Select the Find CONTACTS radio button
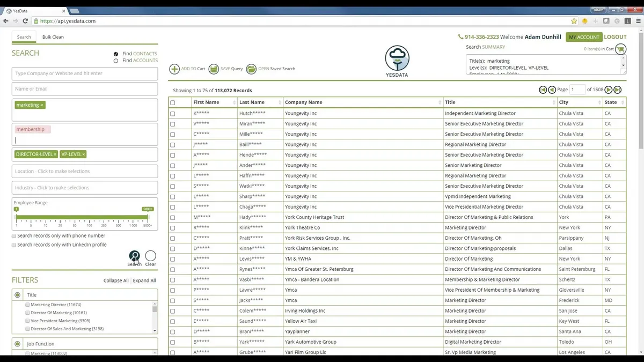Viewport: 644px width, 362px height. (x=116, y=54)
